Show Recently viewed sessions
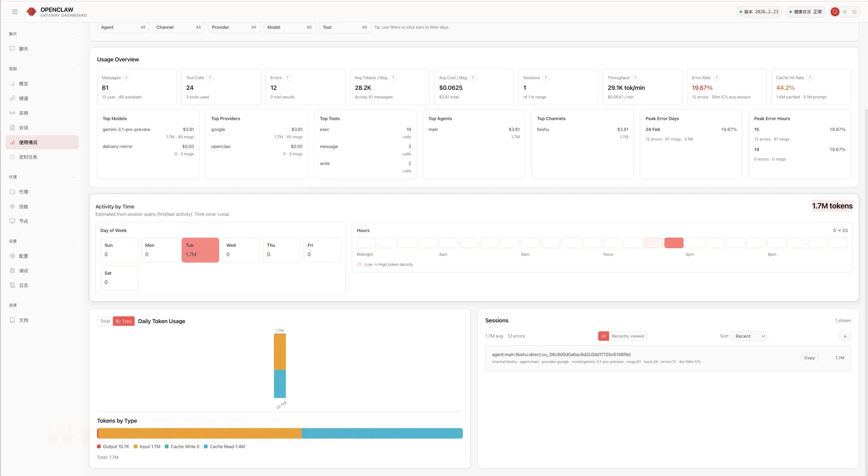The image size is (868, 476). point(628,336)
